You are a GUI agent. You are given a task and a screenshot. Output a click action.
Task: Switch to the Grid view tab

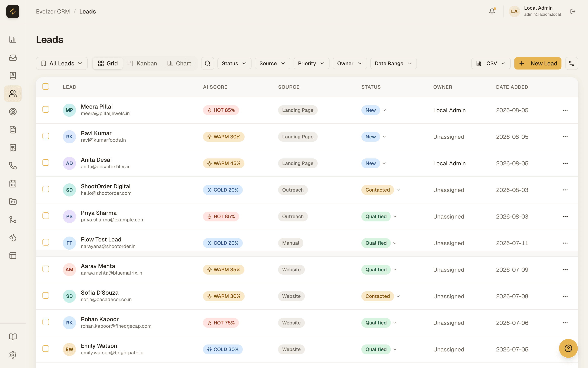(108, 64)
